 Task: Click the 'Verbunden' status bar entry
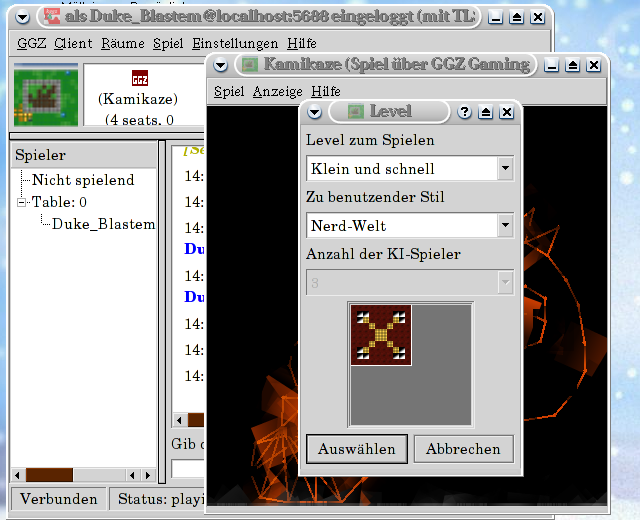click(58, 499)
